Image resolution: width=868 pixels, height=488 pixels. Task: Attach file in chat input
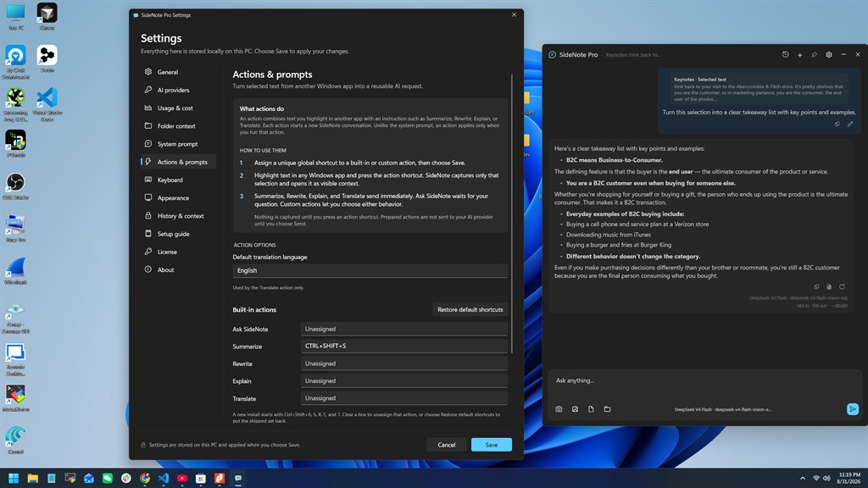tap(591, 409)
